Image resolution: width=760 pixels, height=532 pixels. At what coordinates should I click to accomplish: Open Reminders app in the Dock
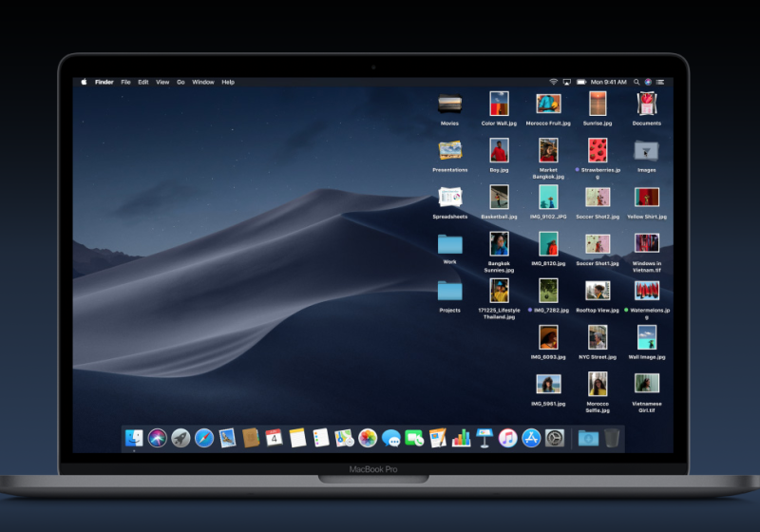tap(321, 438)
